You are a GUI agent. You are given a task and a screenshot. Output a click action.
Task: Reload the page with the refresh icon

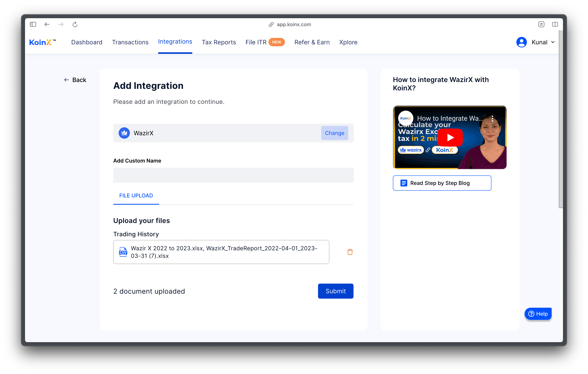(x=75, y=24)
